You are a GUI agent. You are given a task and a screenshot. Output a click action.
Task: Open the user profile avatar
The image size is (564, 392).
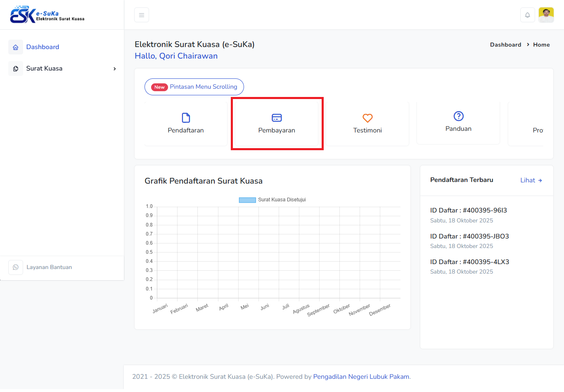tap(546, 15)
